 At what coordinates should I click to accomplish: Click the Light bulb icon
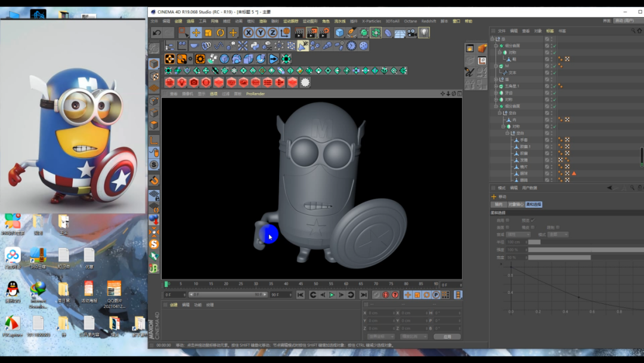click(x=424, y=32)
